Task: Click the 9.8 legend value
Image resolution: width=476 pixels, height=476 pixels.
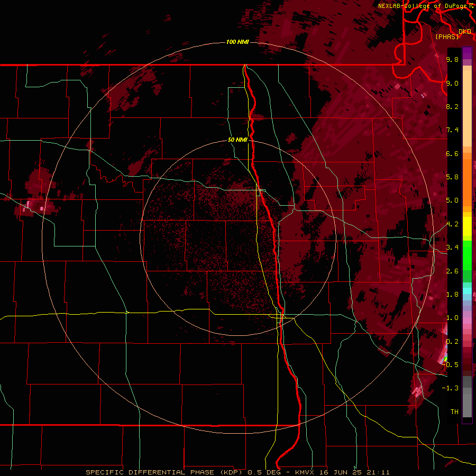Action: 452,60
